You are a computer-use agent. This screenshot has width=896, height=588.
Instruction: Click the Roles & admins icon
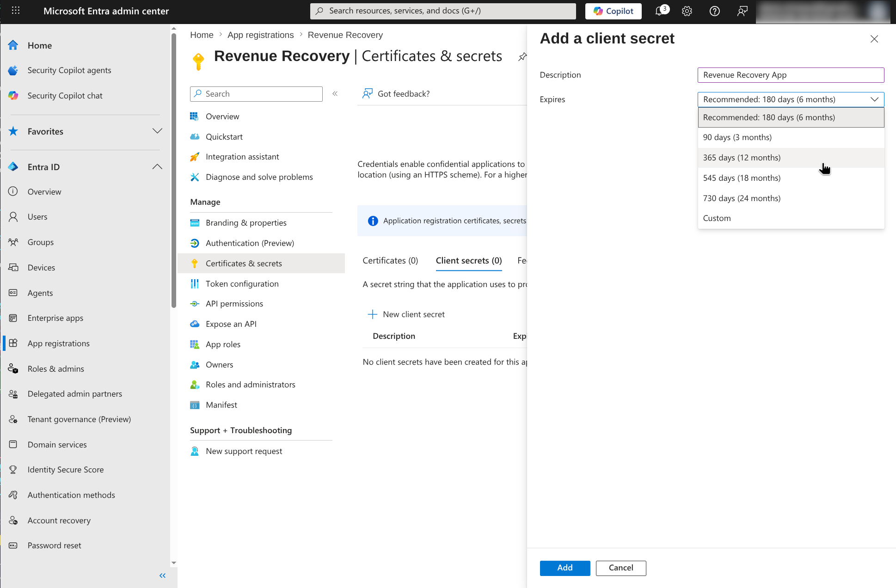(13, 369)
